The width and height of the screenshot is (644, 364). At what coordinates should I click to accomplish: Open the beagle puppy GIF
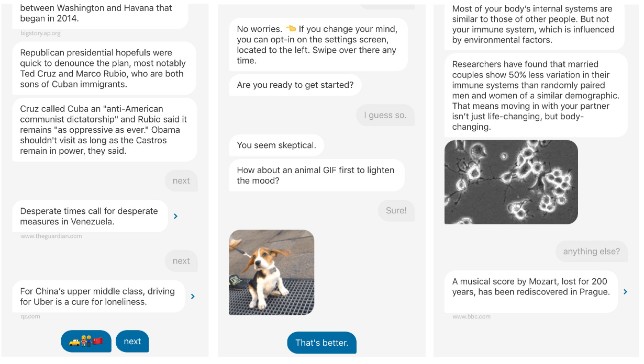point(271,272)
